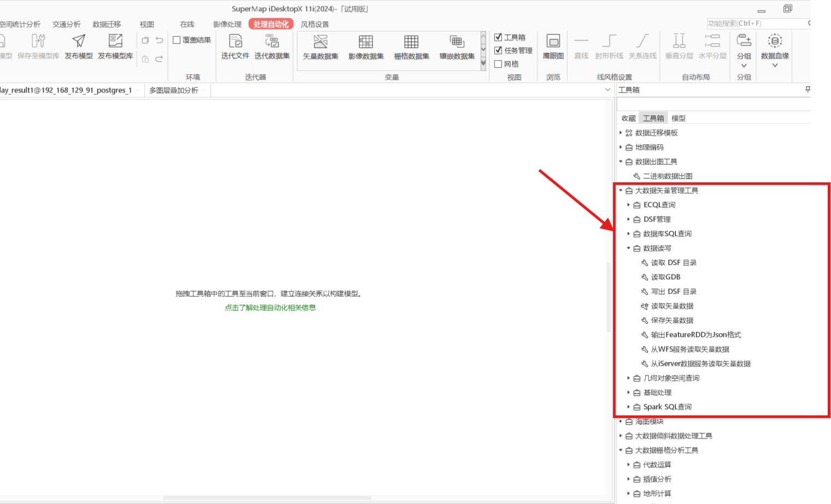This screenshot has width=831, height=504.
Task: Click the redo arrow icon
Action: 159,59
